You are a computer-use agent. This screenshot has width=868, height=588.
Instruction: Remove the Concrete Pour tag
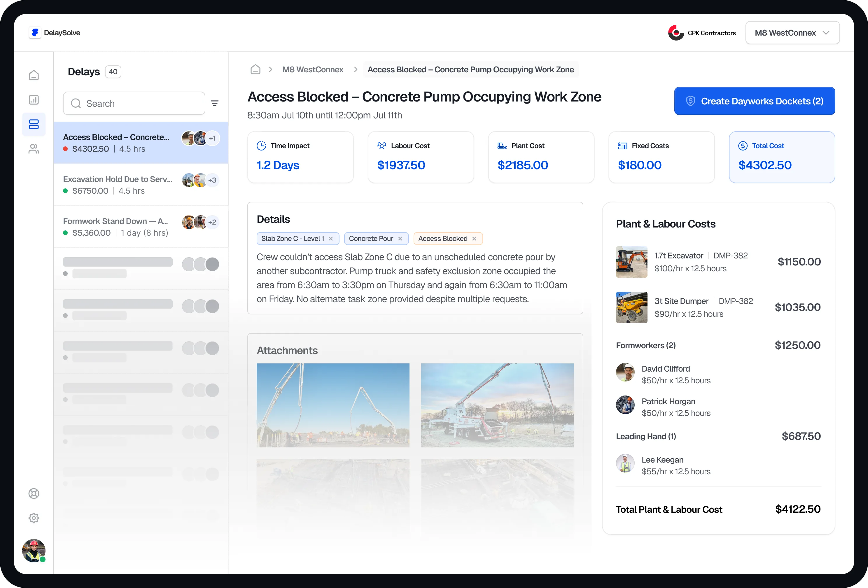400,239
